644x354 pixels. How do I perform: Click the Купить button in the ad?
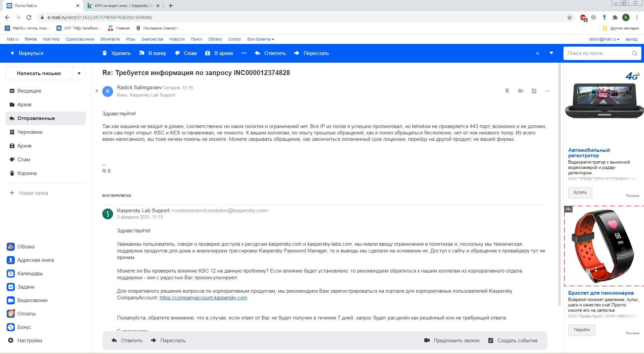[x=580, y=192]
